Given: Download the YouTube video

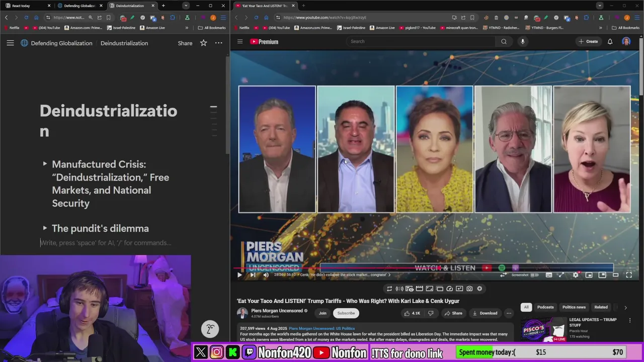Looking at the screenshot, I should [x=485, y=313].
